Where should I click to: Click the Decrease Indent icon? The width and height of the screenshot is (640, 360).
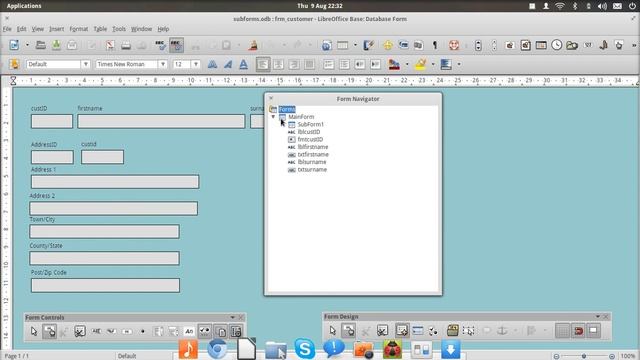pos(360,64)
